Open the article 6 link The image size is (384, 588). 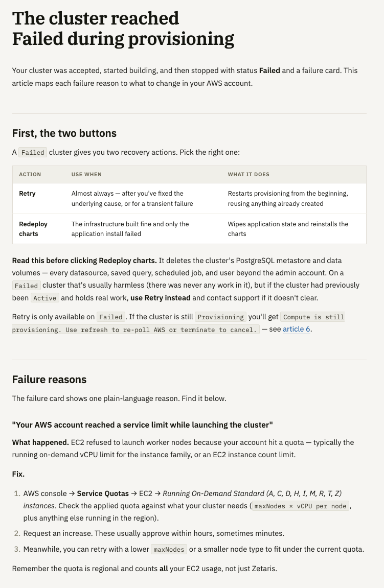coord(296,330)
